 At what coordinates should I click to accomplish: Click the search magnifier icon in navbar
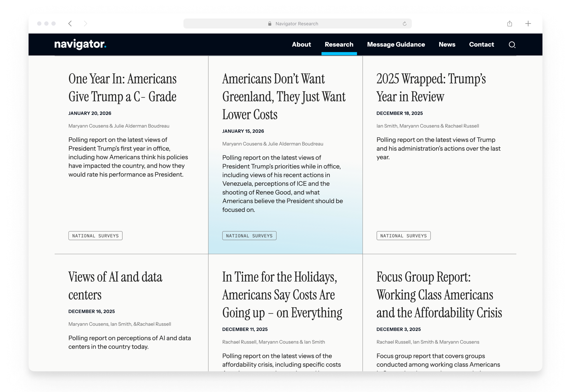tap(512, 45)
